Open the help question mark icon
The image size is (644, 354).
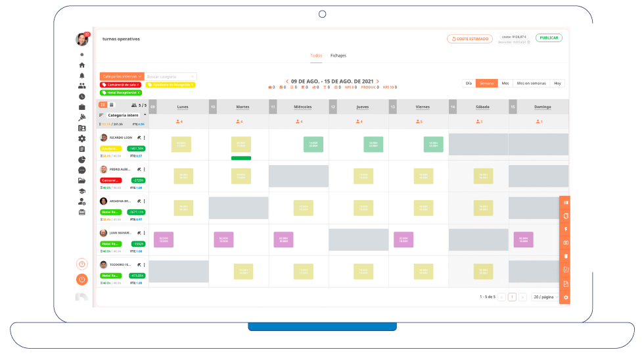pyautogui.click(x=82, y=264)
